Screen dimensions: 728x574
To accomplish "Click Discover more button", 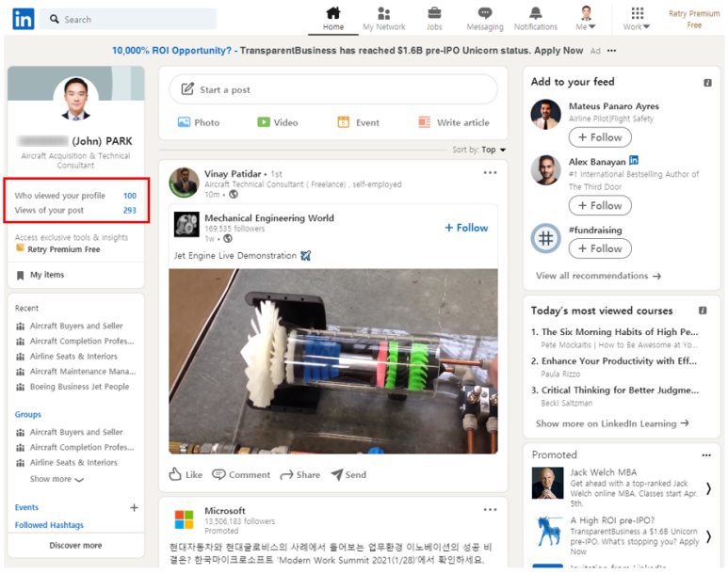I will (x=75, y=545).
